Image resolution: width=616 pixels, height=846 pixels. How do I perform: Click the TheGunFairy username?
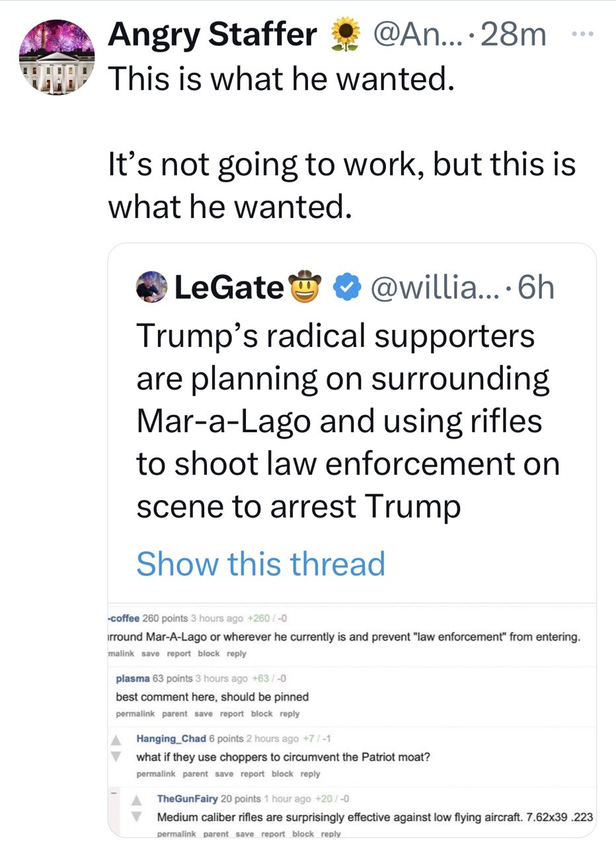[x=186, y=798]
